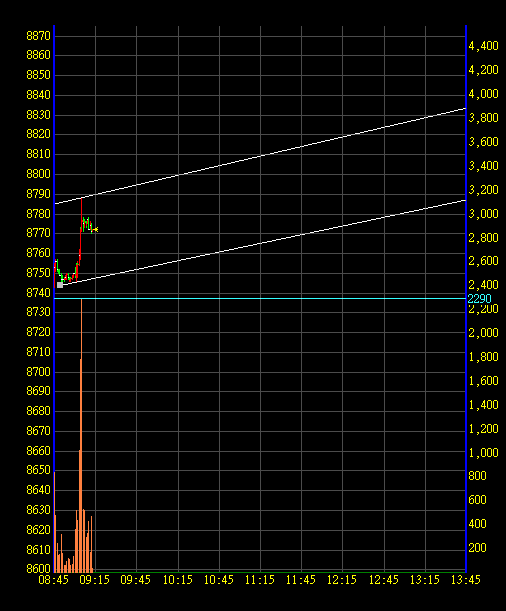Click the 8650 price axis label
The width and height of the screenshot is (506, 611).
tap(39, 470)
